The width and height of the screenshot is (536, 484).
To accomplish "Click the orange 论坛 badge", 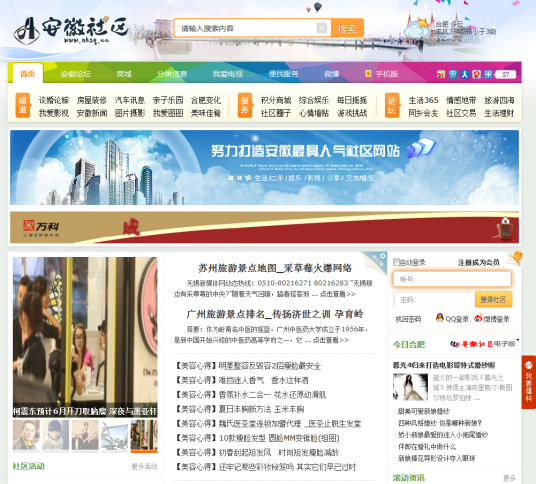I will coord(392,105).
